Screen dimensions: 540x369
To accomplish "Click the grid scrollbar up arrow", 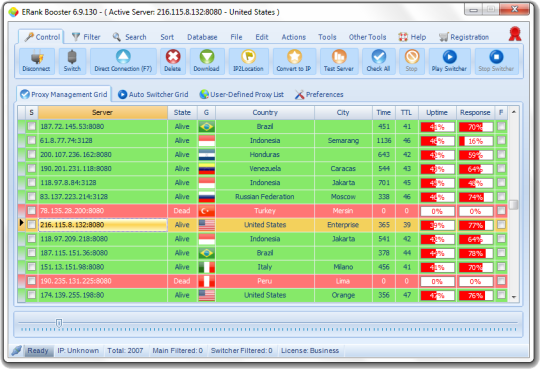I will (513, 112).
